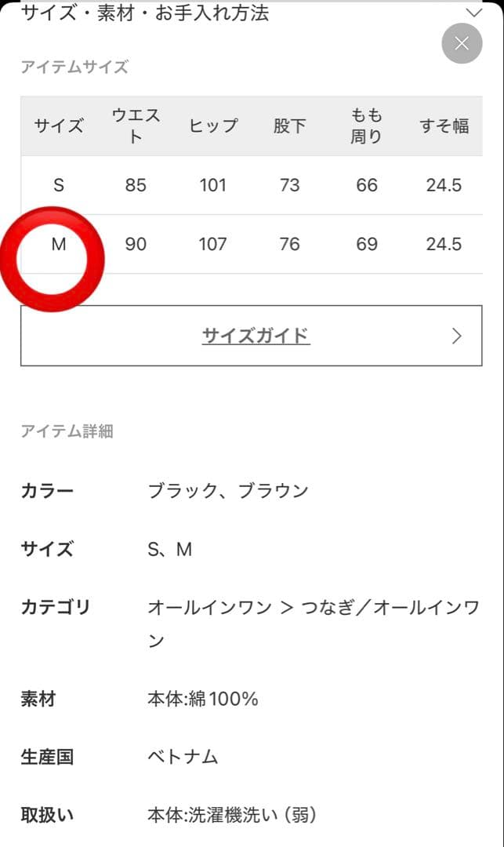The image size is (504, 847).
Task: Close the size details panel
Action: tap(462, 44)
